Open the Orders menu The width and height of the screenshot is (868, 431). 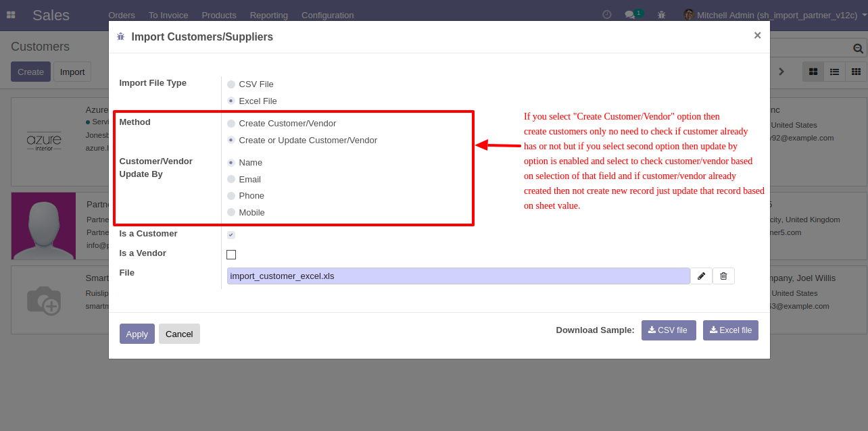click(122, 15)
